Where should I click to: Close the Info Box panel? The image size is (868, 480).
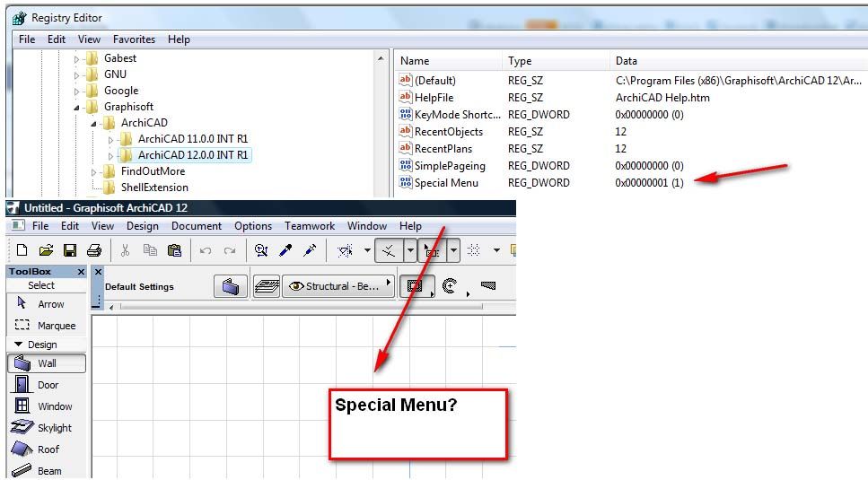point(98,272)
